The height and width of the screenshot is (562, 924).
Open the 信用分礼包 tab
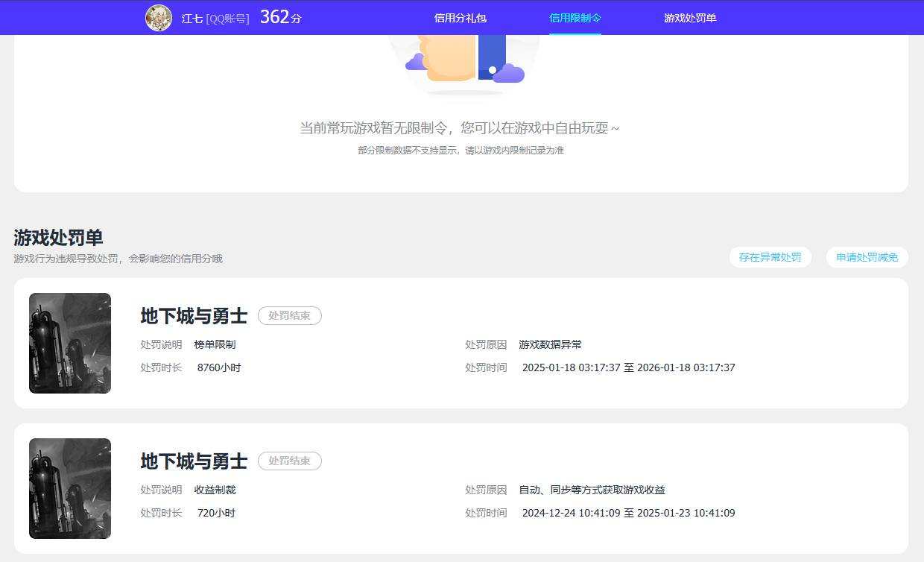[x=461, y=18]
